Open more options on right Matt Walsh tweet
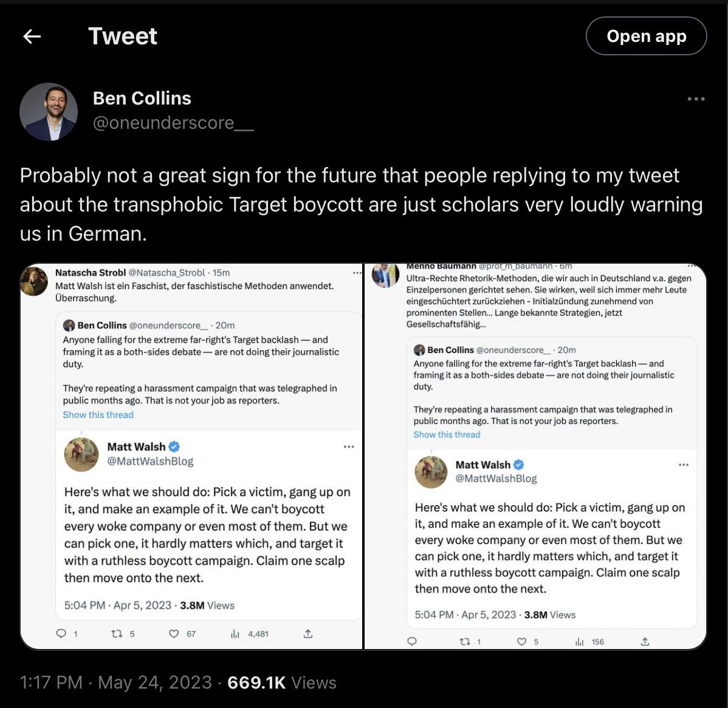 pos(684,465)
